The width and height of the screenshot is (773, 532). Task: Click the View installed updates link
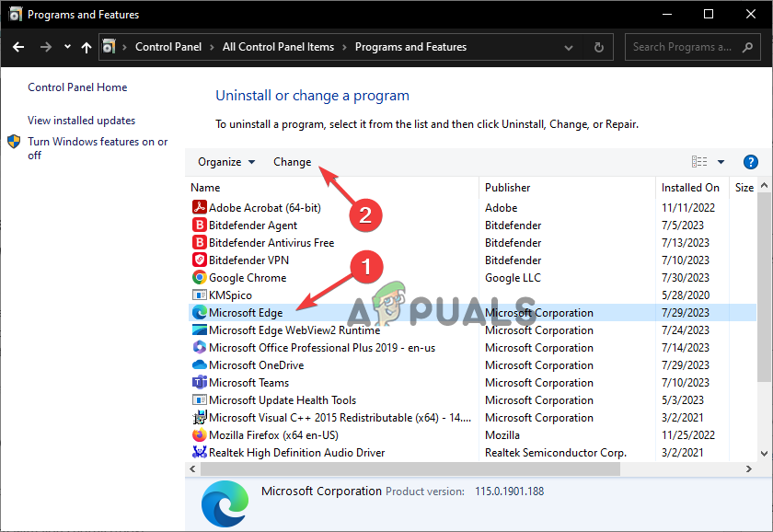click(81, 120)
